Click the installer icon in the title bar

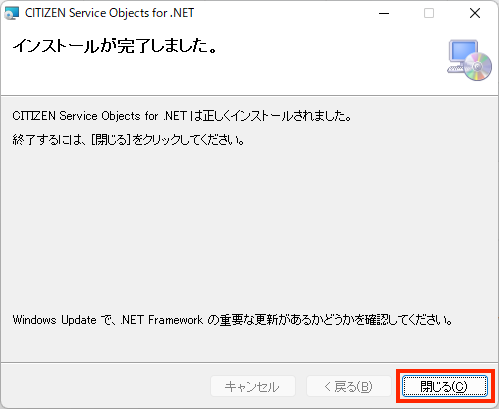[12, 13]
